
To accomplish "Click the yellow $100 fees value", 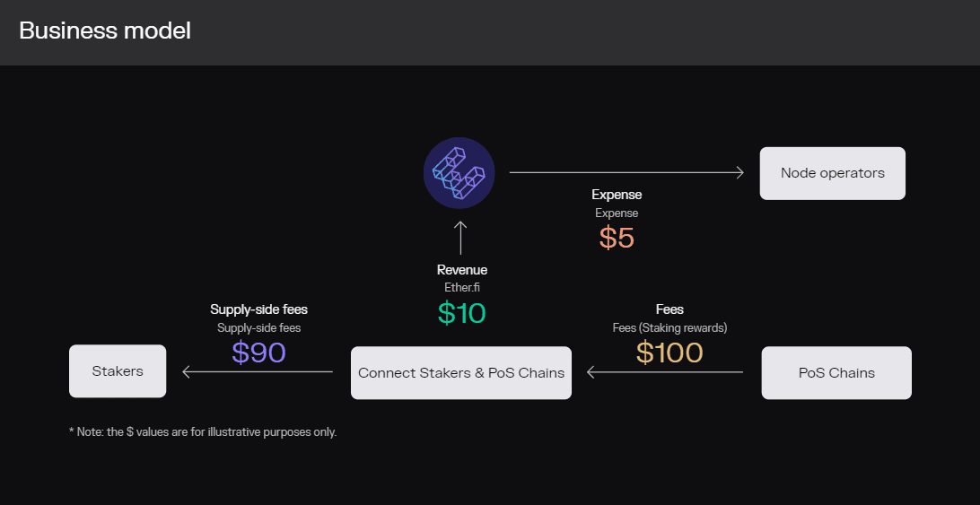I will [669, 353].
